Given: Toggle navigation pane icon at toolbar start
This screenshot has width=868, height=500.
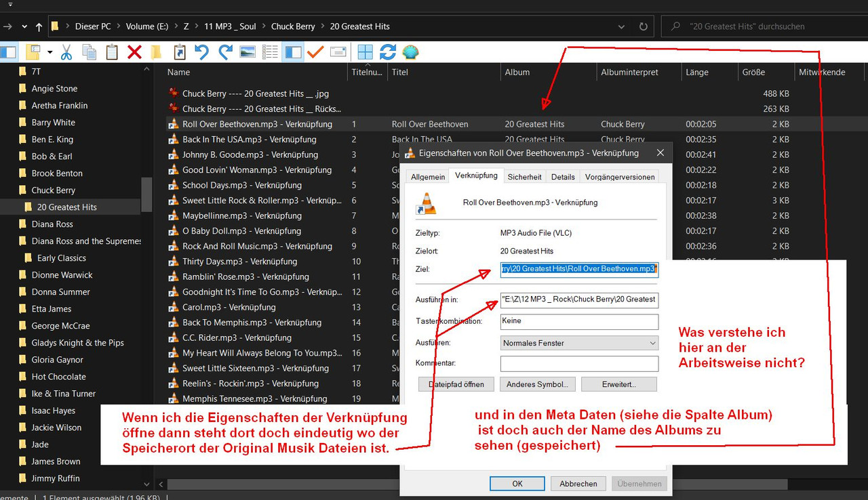Looking at the screenshot, I should (x=8, y=52).
